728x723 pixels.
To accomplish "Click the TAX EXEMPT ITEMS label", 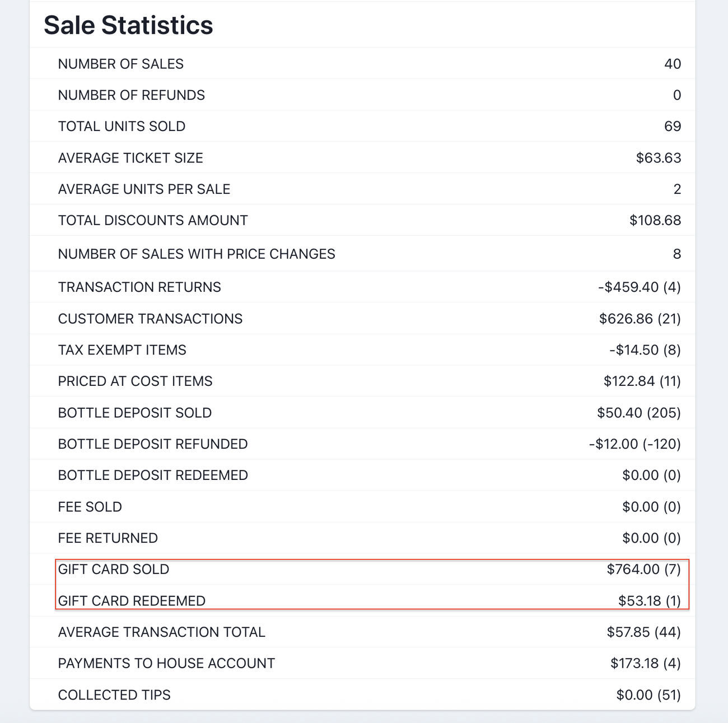I will (122, 350).
